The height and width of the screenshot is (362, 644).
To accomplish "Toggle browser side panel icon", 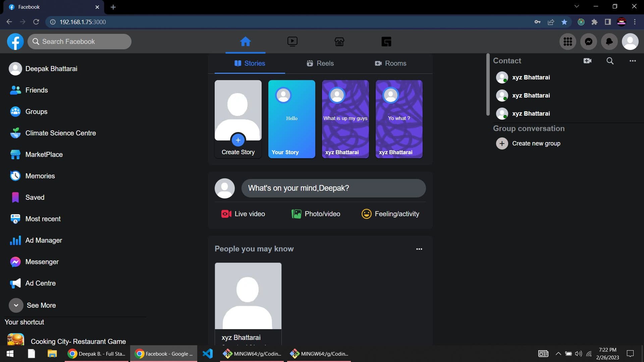I will click(607, 22).
